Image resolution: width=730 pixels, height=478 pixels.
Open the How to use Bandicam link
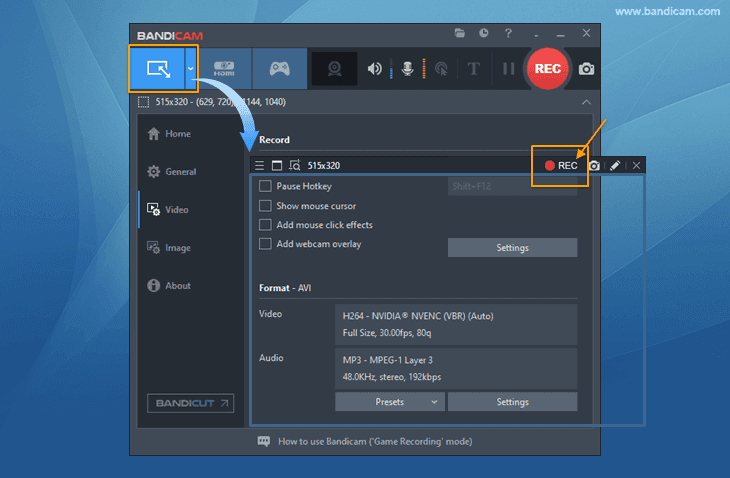tap(375, 442)
